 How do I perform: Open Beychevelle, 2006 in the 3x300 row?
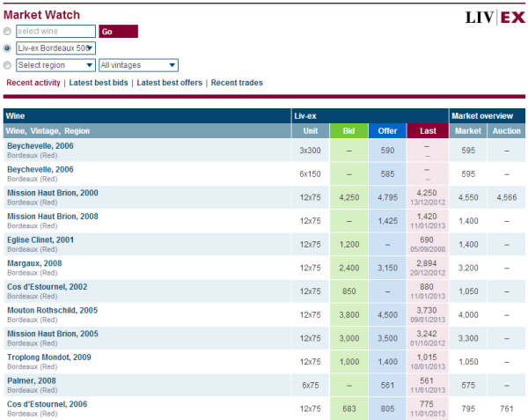tap(40, 146)
